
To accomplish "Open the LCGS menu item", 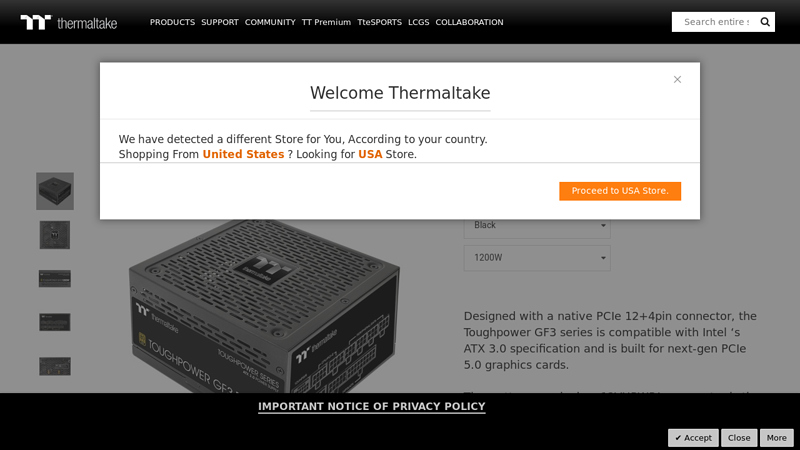I will pos(418,22).
